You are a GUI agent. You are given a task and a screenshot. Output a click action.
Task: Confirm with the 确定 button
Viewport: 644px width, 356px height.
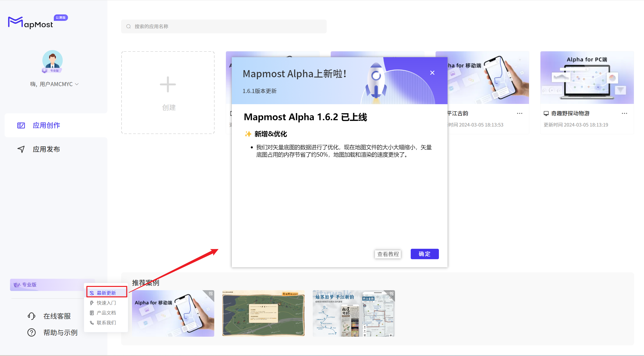(x=425, y=254)
